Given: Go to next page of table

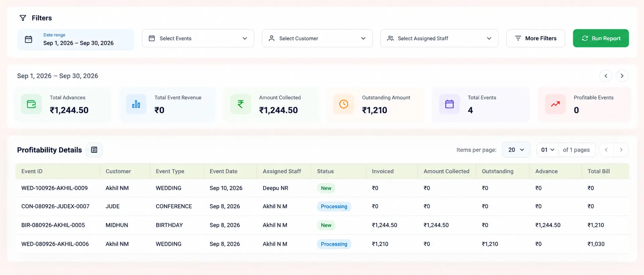Looking at the screenshot, I should pyautogui.click(x=621, y=150).
